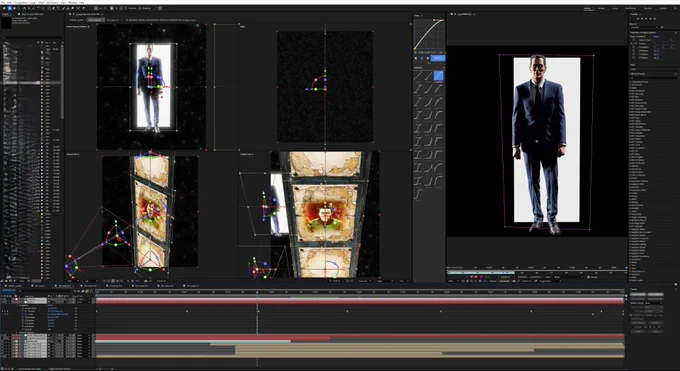
Task: Step to next frame in Preview panel
Action: (x=651, y=19)
